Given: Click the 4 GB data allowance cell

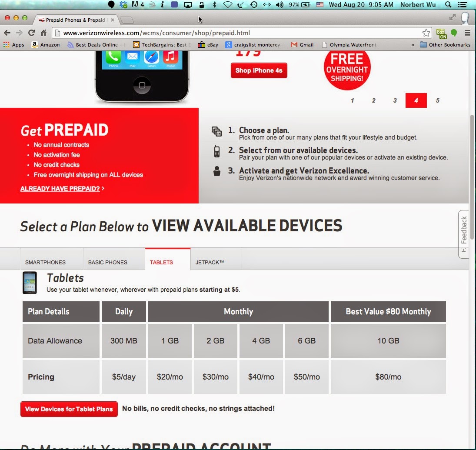Looking at the screenshot, I should (x=261, y=341).
